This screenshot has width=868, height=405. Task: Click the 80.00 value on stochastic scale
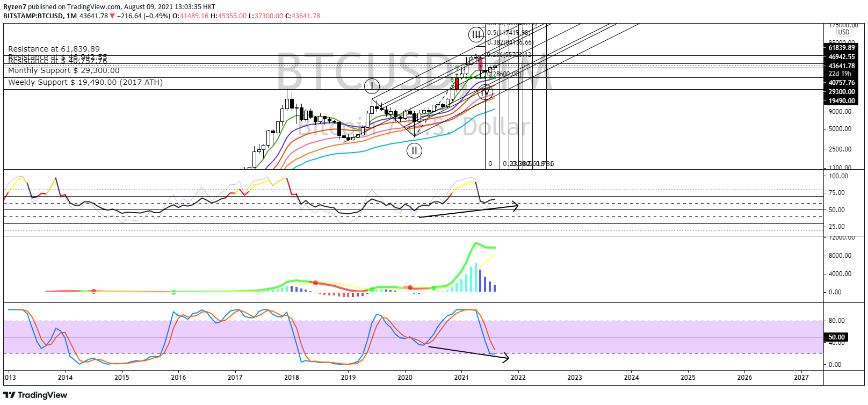coord(837,321)
